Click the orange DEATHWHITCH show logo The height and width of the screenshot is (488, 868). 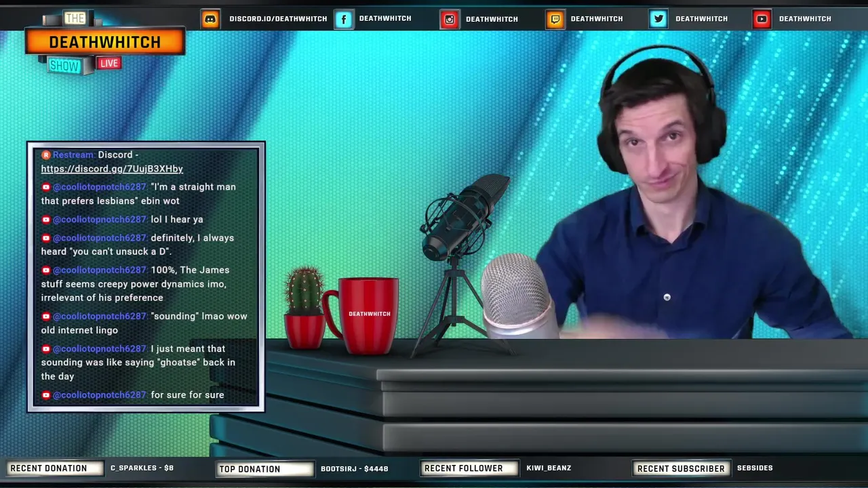click(x=105, y=42)
